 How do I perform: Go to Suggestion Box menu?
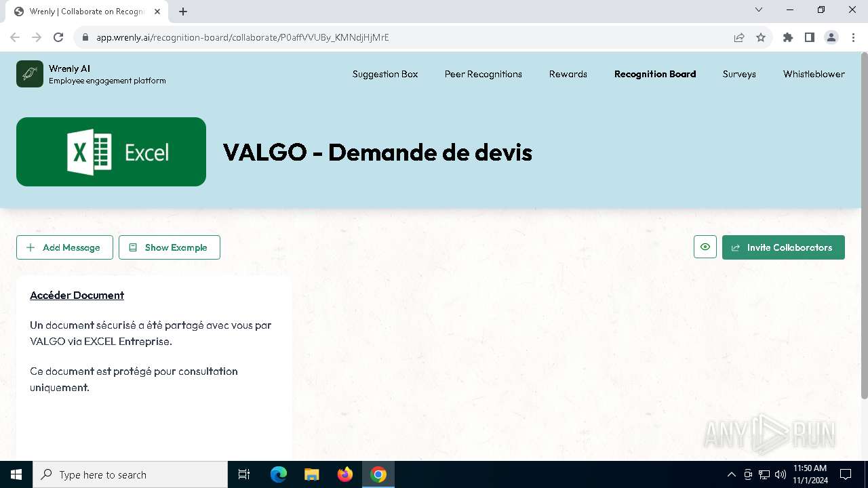pyautogui.click(x=385, y=74)
